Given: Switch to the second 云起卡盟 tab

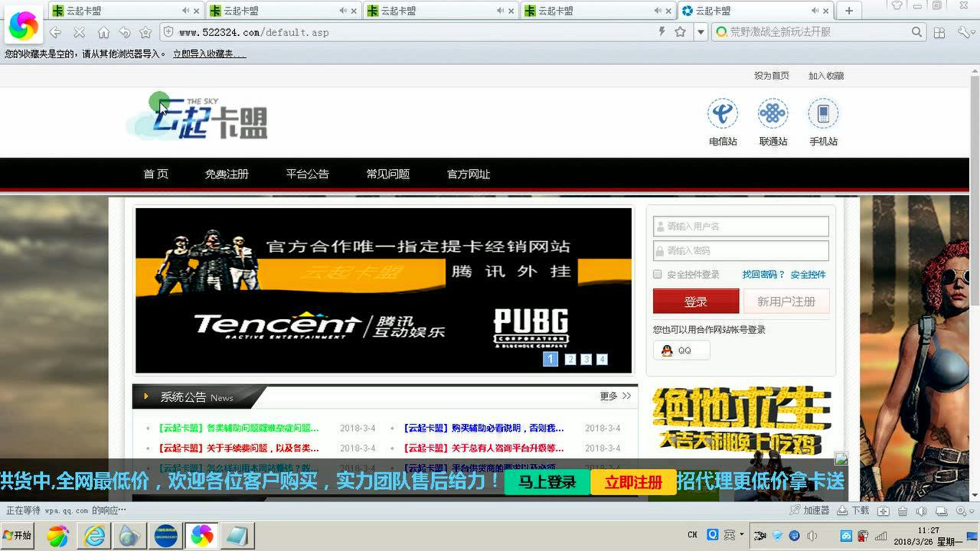Looking at the screenshot, I should point(284,11).
